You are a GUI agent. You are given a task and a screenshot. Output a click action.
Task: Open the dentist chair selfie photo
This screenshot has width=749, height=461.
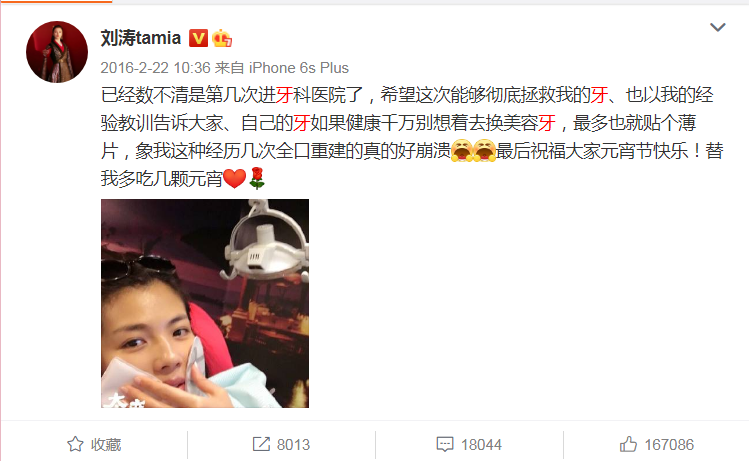point(205,303)
